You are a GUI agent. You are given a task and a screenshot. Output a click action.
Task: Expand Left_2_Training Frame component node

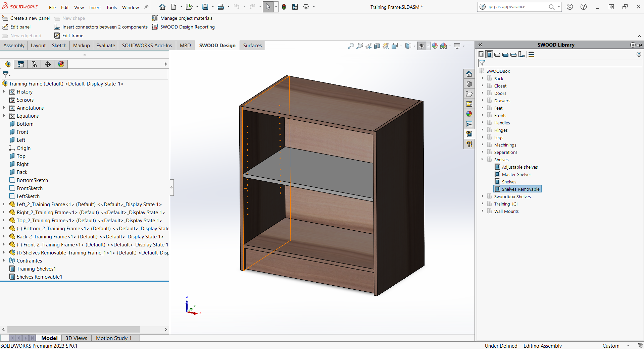click(x=4, y=205)
